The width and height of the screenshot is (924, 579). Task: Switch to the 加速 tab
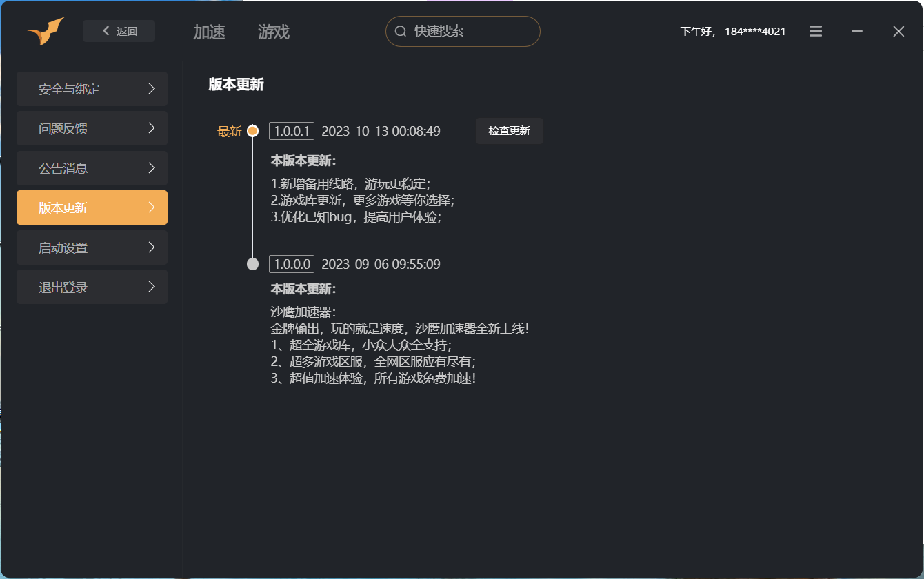pyautogui.click(x=209, y=32)
